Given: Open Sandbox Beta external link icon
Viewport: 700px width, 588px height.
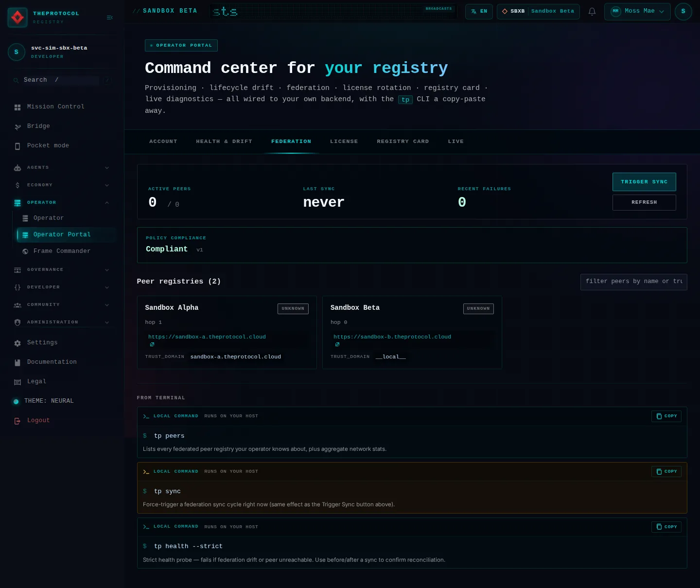Looking at the screenshot, I should click(x=337, y=344).
